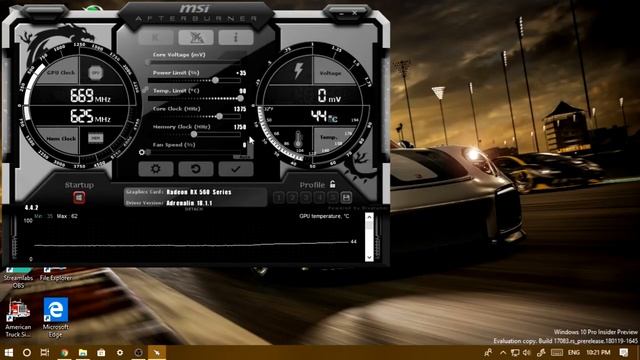Open Afterburner settings gear button

pyautogui.click(x=156, y=169)
